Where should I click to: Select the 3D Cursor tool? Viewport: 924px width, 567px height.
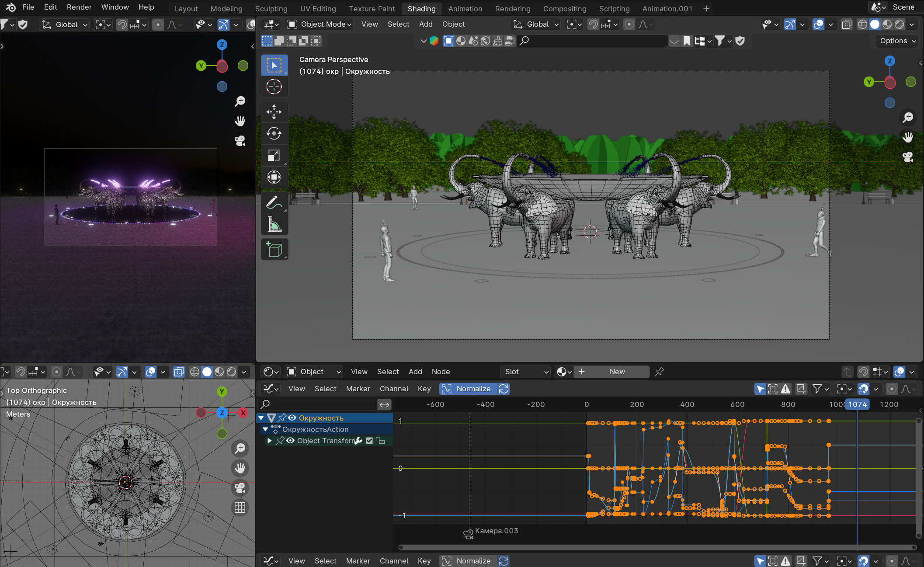(x=274, y=87)
